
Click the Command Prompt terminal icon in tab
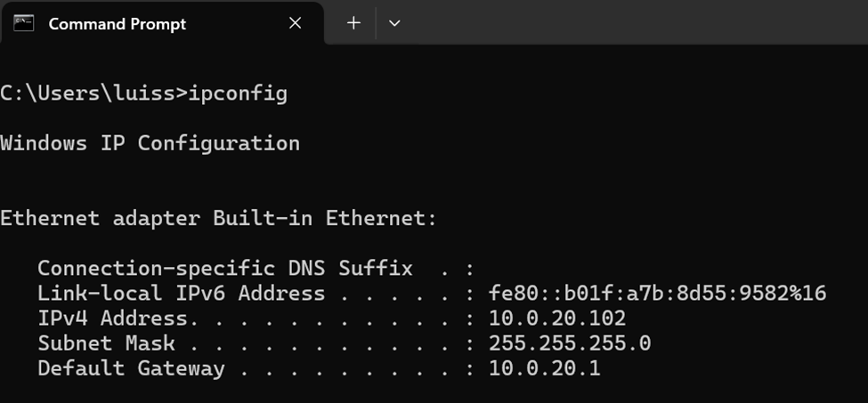tap(24, 23)
